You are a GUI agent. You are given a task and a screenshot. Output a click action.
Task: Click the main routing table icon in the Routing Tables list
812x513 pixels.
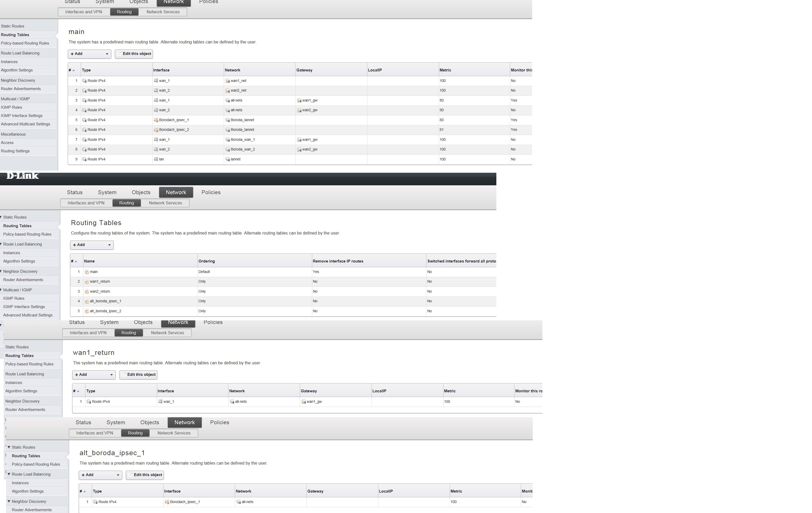[x=87, y=272]
